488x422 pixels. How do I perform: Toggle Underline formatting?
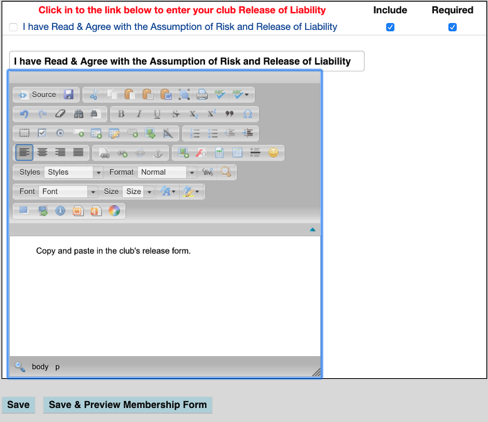tap(157, 114)
